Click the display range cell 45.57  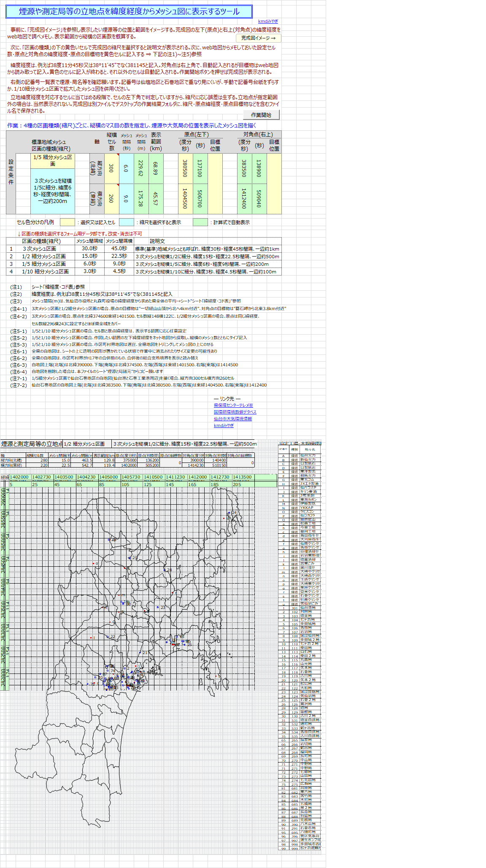156,198
